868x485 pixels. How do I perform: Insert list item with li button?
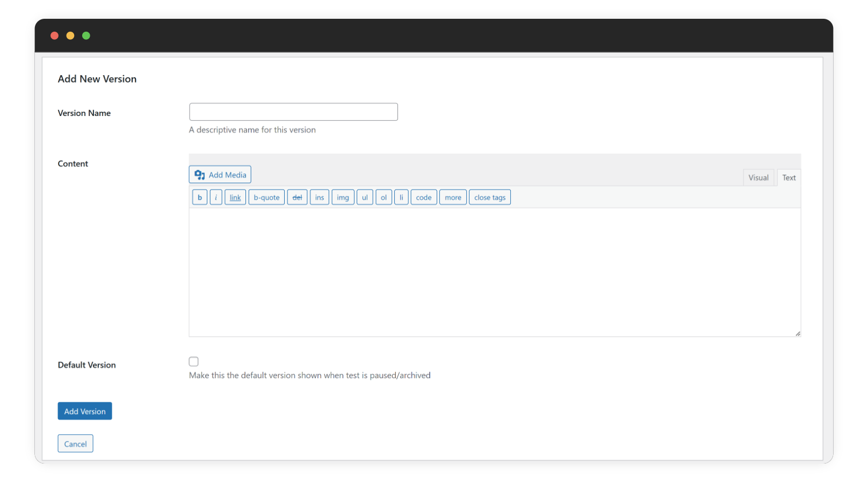click(401, 197)
